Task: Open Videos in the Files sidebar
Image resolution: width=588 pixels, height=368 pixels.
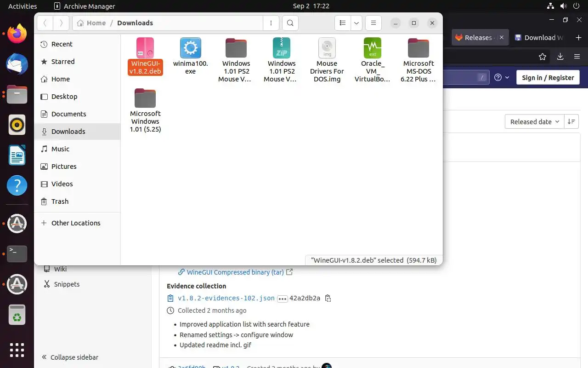Action: pos(77,184)
